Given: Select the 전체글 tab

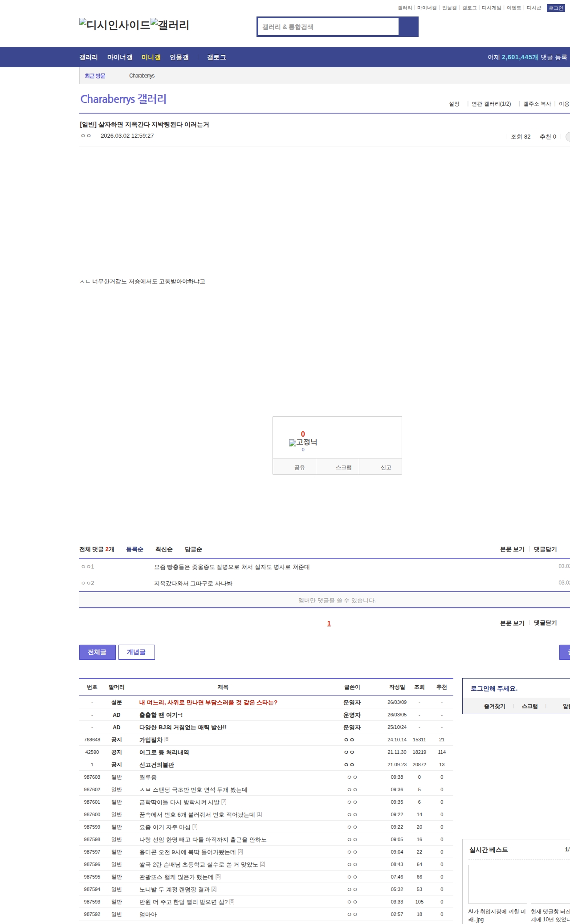Looking at the screenshot, I should pos(97,652).
